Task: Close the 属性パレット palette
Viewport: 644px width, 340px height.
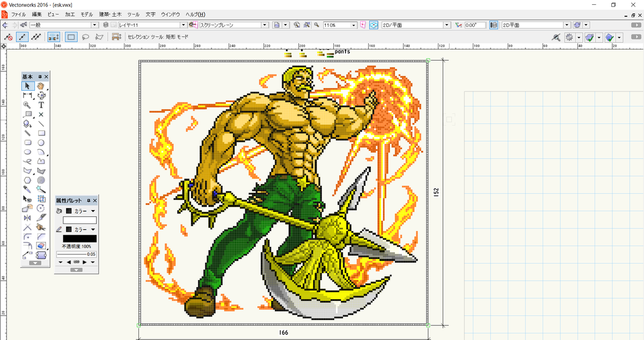Action: point(94,200)
